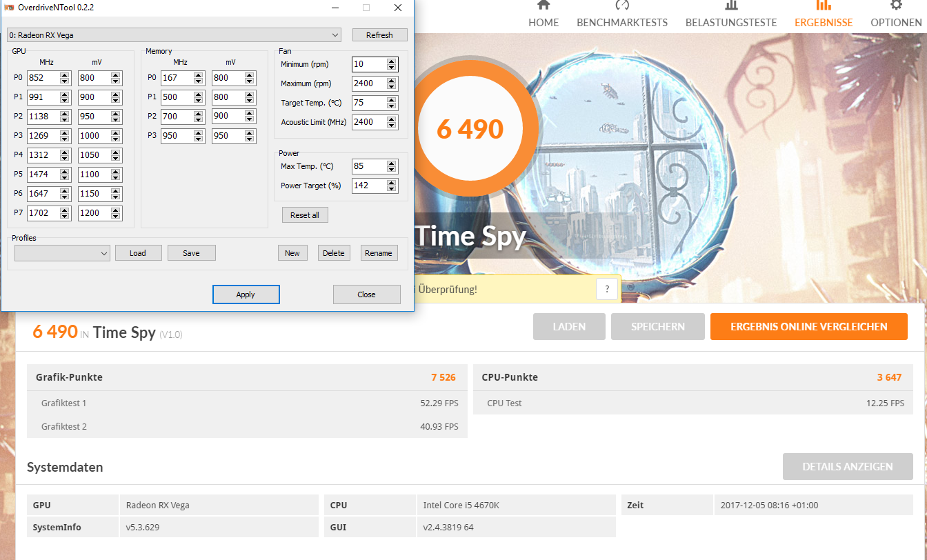Click Grafiktest 2 value 40.93 FPS
Screen dimensions: 927x560
[439, 426]
